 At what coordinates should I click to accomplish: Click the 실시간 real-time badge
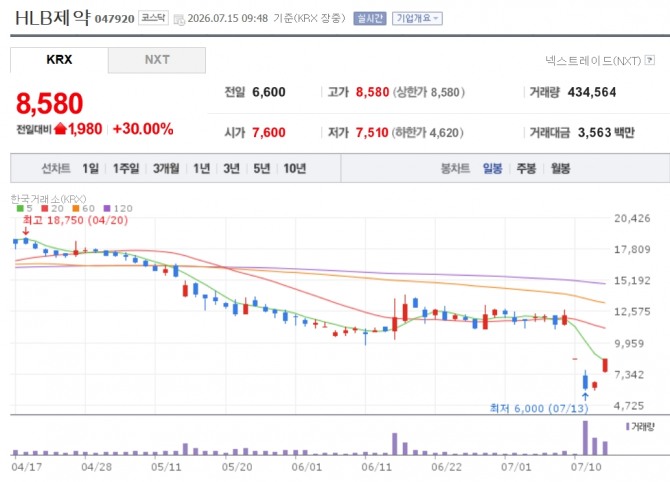[x=370, y=18]
